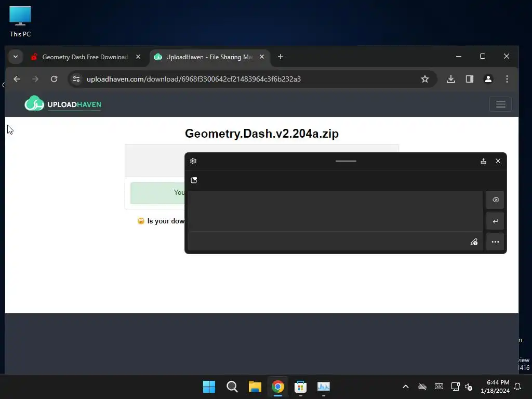Open emoji and clipboard button in handwriting panel
532x399 pixels.
point(194,180)
